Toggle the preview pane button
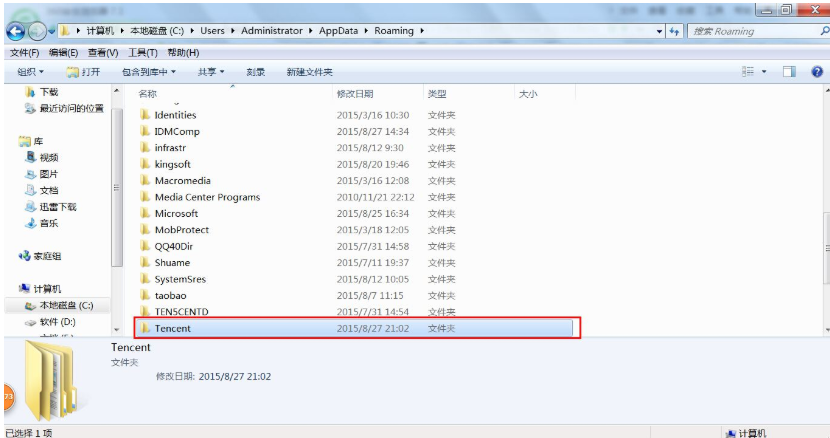Viewport: 830px width, 438px height. 789,72
